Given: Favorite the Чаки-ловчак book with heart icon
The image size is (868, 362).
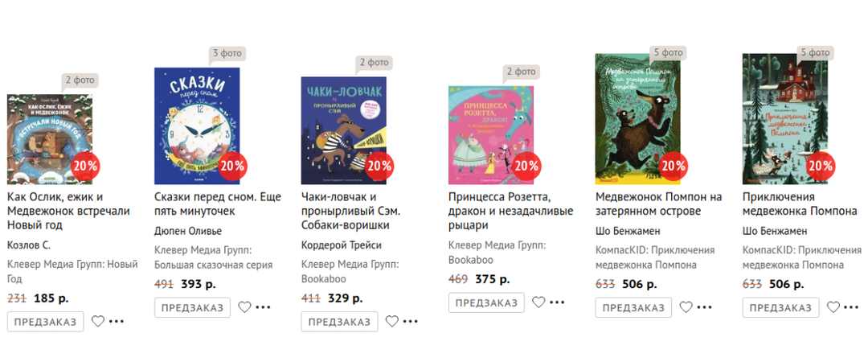Looking at the screenshot, I should (x=392, y=322).
